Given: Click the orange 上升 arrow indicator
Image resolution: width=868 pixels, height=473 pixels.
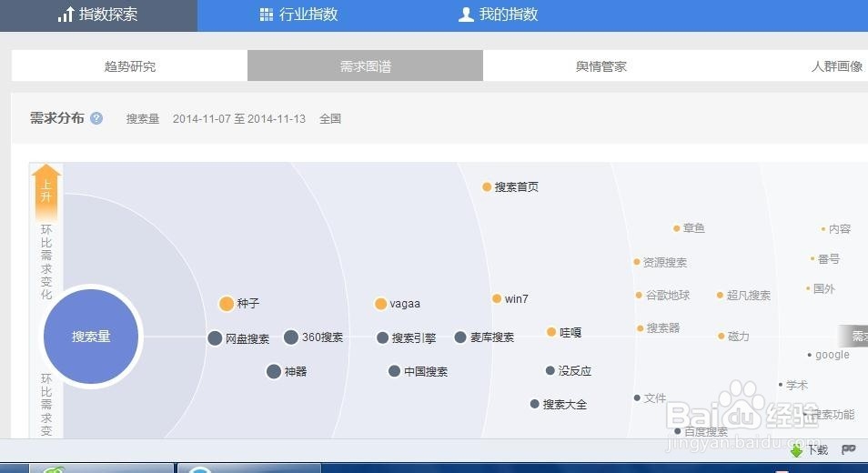Looking at the screenshot, I should click(46, 192).
